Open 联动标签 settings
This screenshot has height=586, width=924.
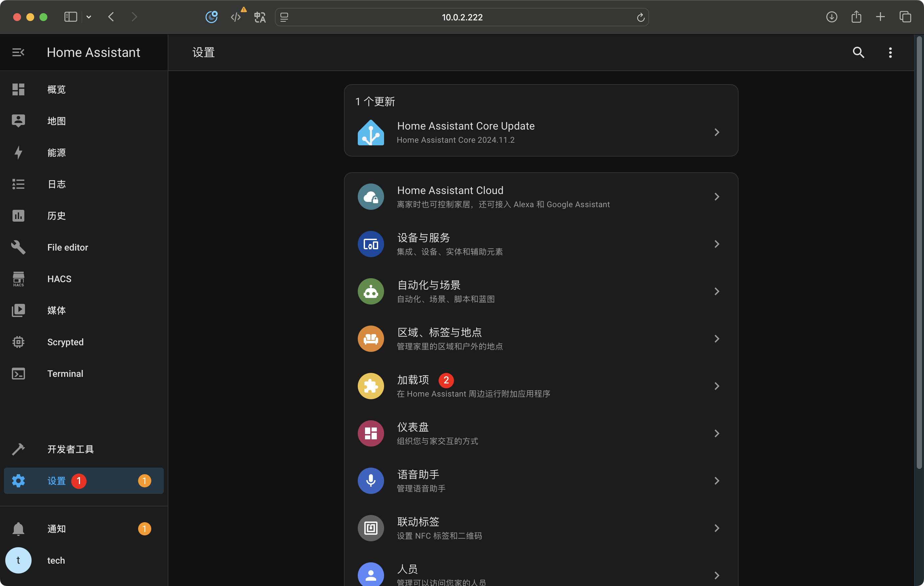[541, 528]
